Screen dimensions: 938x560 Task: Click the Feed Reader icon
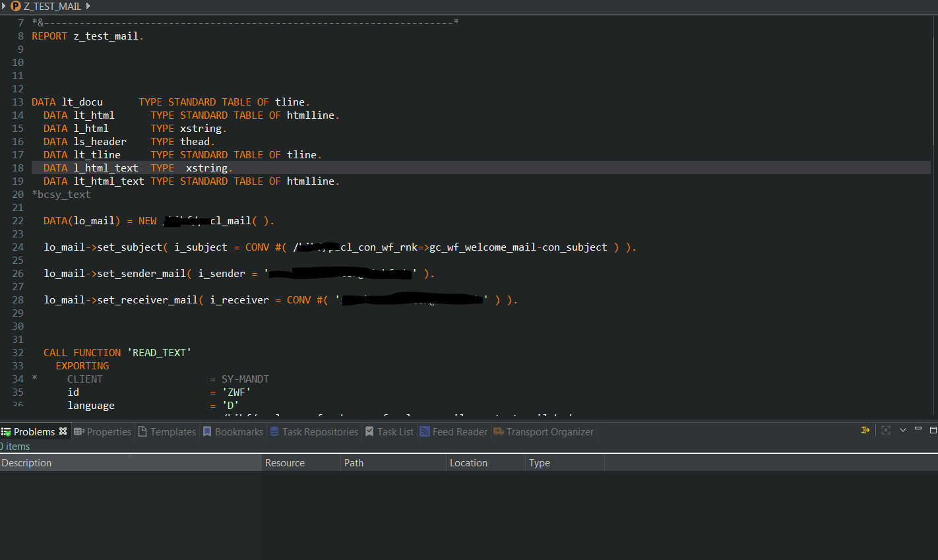point(425,431)
